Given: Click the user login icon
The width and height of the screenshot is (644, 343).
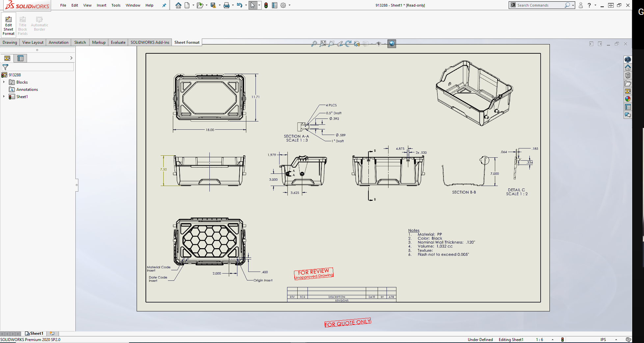Looking at the screenshot, I should [581, 5].
